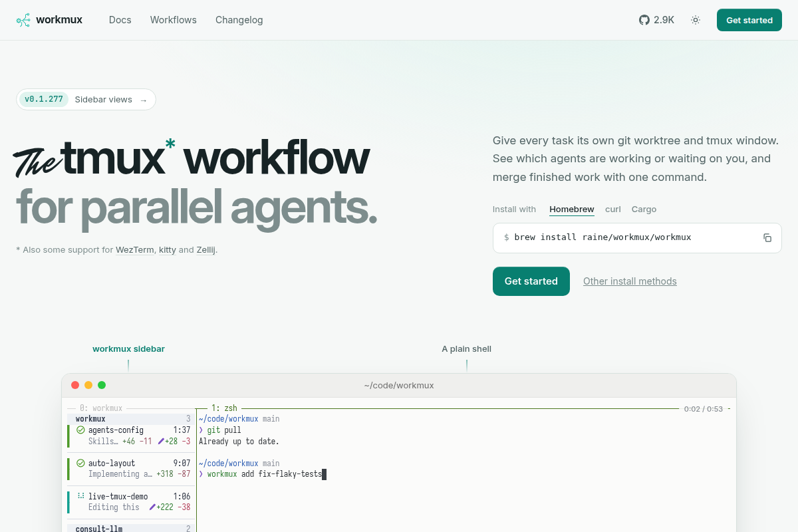Click the consult-llm group header

(131, 528)
